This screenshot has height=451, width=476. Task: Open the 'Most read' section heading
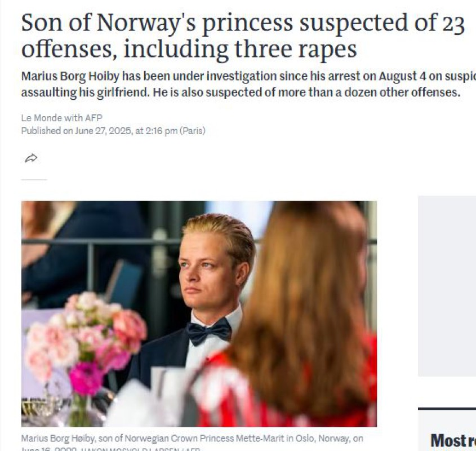click(453, 440)
